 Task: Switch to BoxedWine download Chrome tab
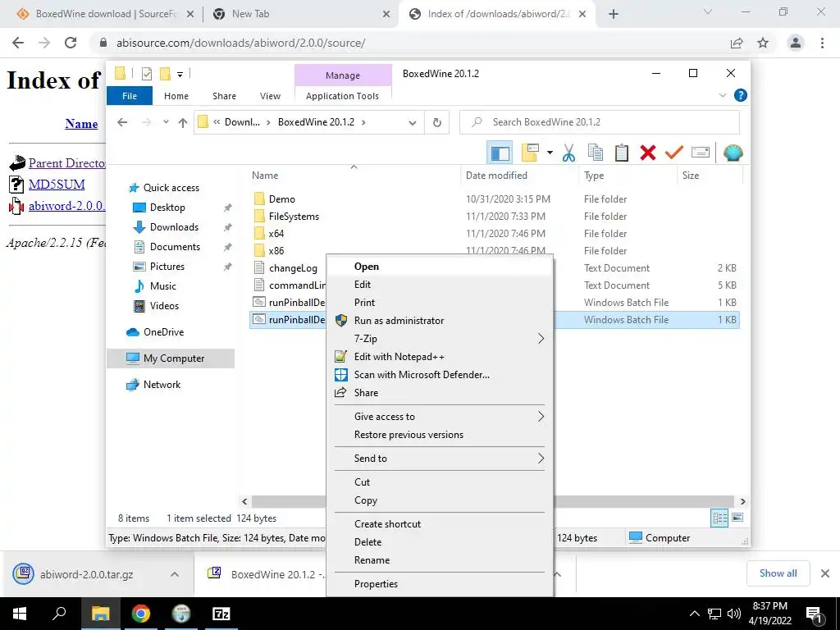pos(106,14)
